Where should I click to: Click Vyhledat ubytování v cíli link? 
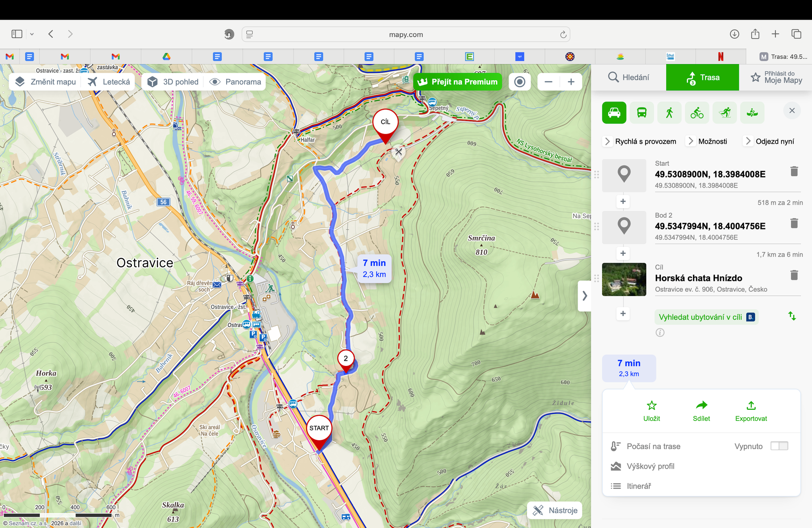706,317
